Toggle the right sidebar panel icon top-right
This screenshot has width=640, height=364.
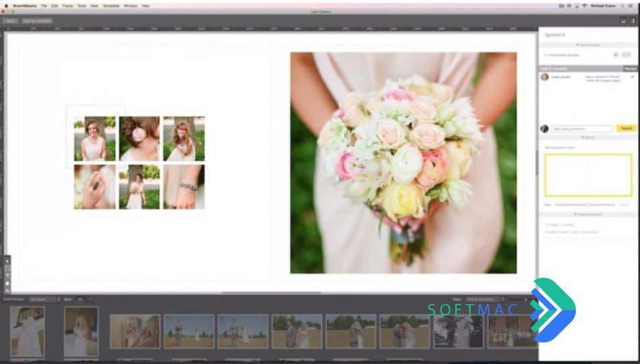(x=633, y=21)
